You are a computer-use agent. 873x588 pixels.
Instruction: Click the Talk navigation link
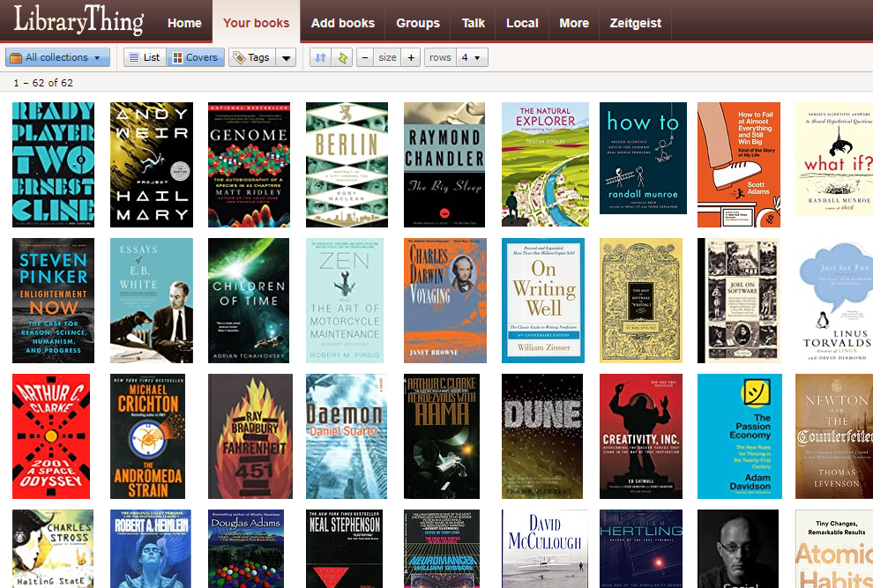click(474, 23)
